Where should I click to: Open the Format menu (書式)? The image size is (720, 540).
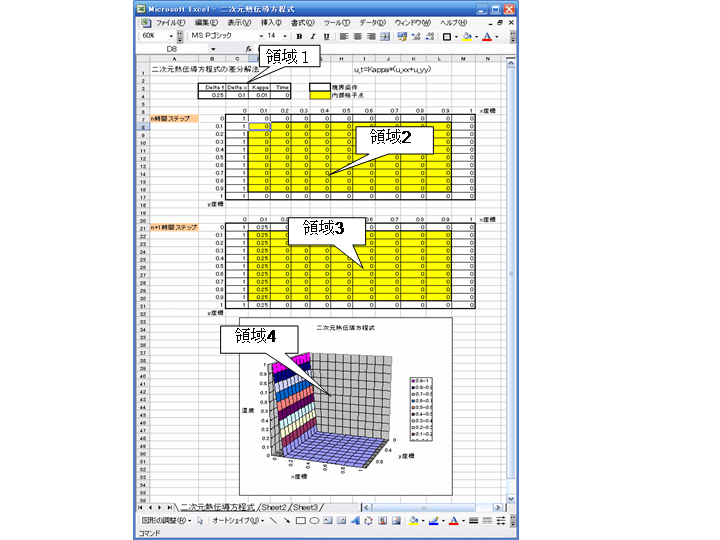[x=303, y=22]
